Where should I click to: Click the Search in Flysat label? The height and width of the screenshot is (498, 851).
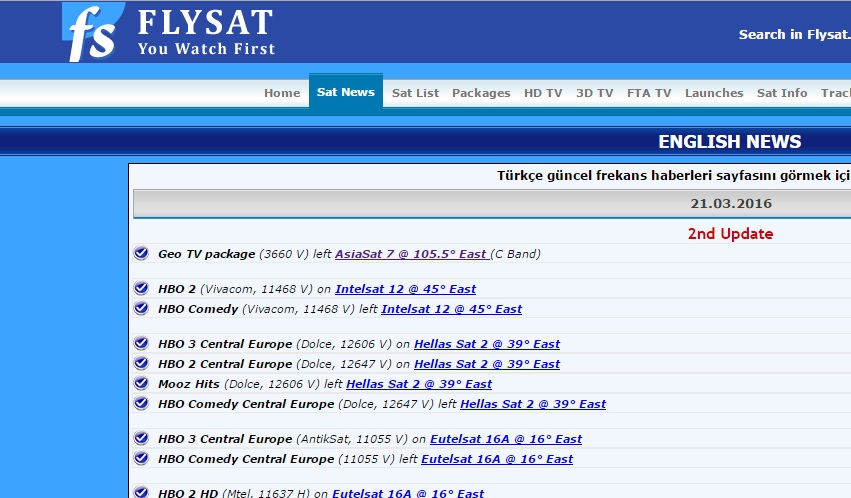coord(795,34)
